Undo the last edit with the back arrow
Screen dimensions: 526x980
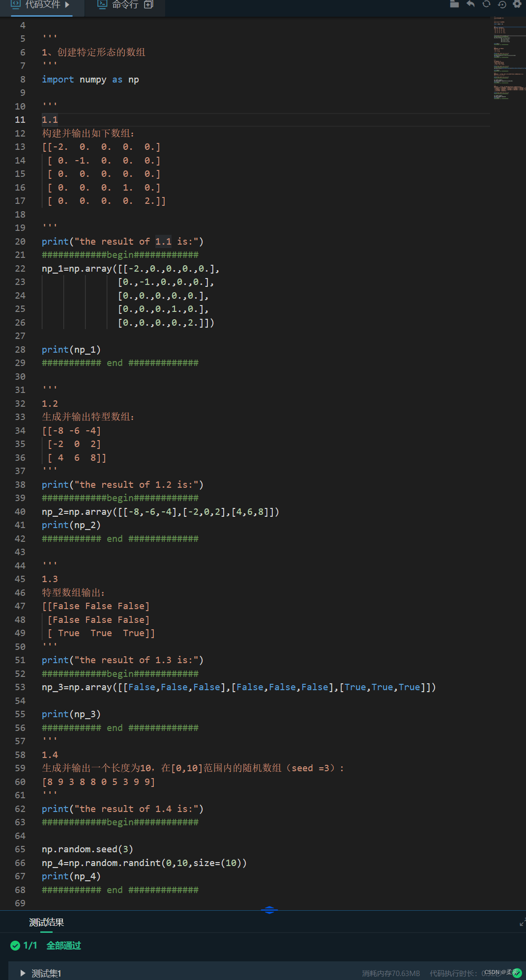[470, 4]
